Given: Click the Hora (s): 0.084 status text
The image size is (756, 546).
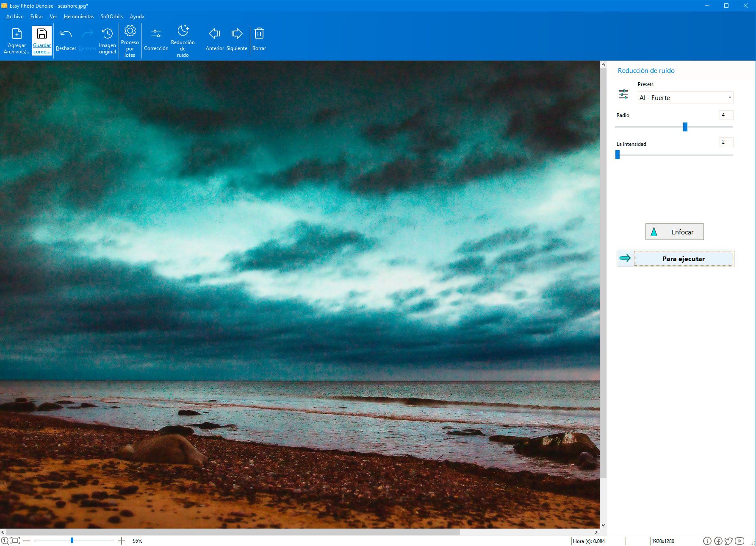Looking at the screenshot, I should pyautogui.click(x=589, y=541).
